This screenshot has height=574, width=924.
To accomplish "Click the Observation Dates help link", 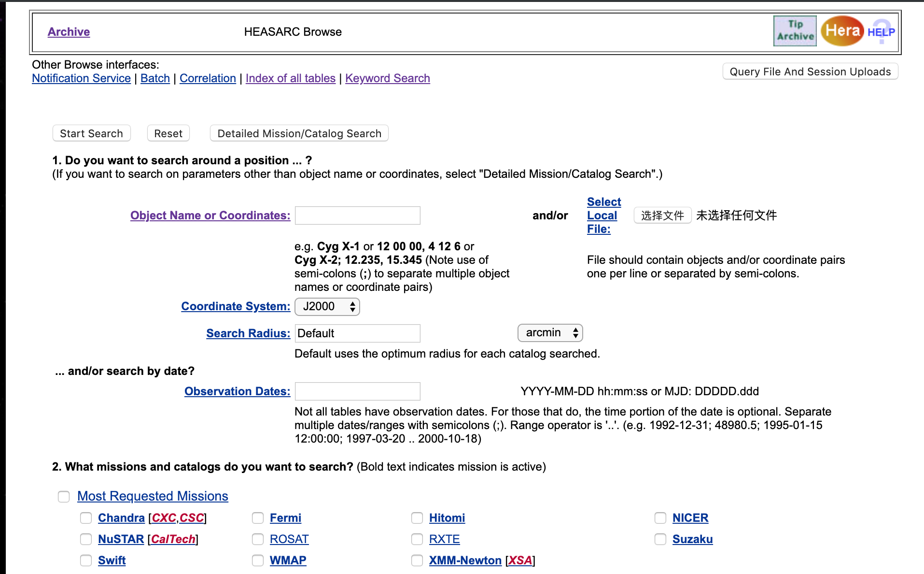I will (x=238, y=391).
